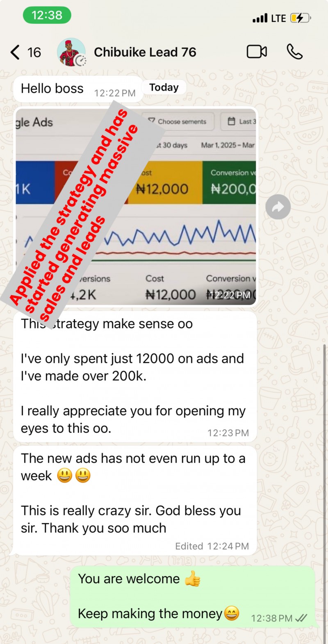Select the 'This strategy make sense' message

[x=135, y=376]
